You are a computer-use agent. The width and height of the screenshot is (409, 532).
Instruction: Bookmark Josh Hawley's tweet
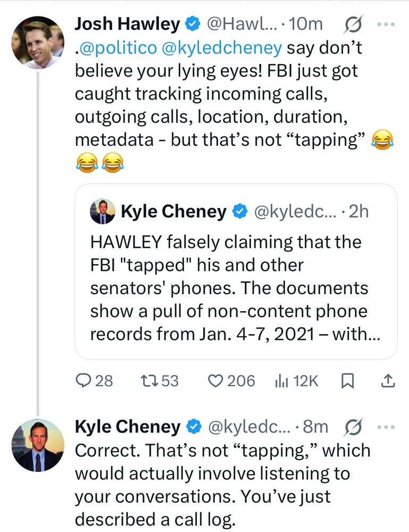click(x=347, y=381)
